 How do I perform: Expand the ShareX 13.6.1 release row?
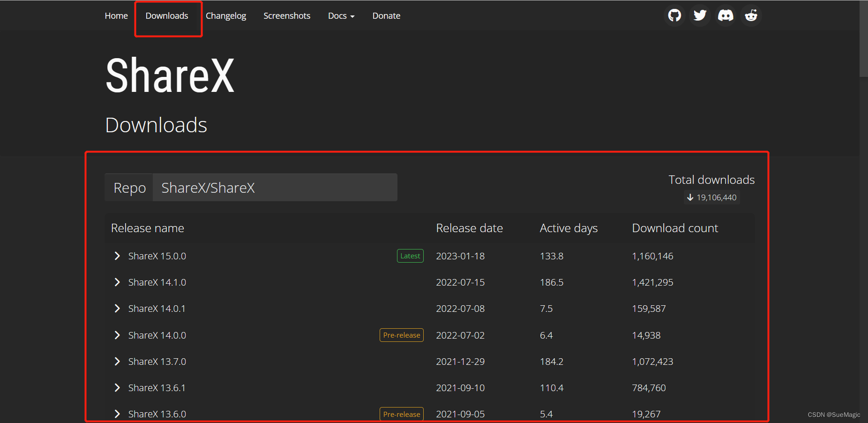pyautogui.click(x=117, y=388)
